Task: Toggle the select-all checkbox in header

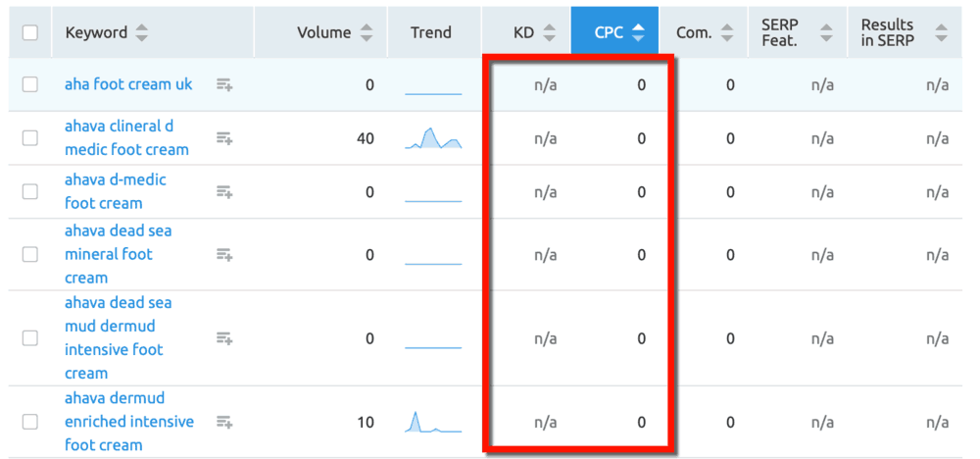Action: (x=30, y=32)
